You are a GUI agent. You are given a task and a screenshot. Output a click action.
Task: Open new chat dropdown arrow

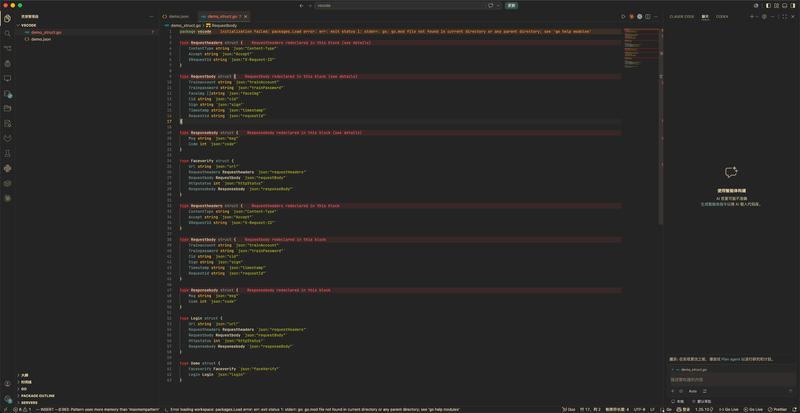[x=756, y=16]
